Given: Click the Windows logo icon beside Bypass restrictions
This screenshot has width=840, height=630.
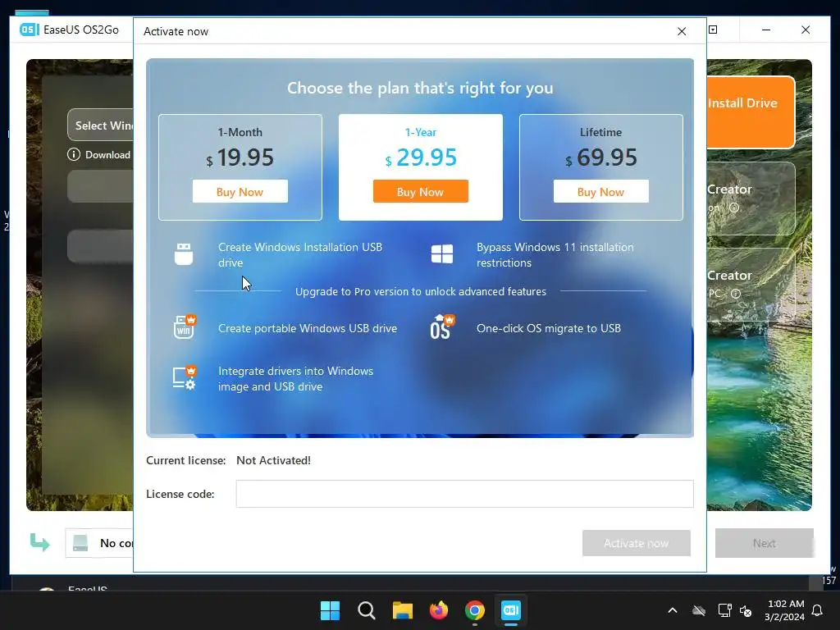Looking at the screenshot, I should coord(442,254).
